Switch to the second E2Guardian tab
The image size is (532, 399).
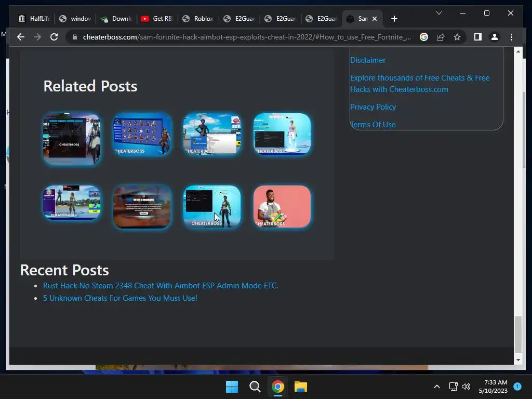pyautogui.click(x=281, y=19)
